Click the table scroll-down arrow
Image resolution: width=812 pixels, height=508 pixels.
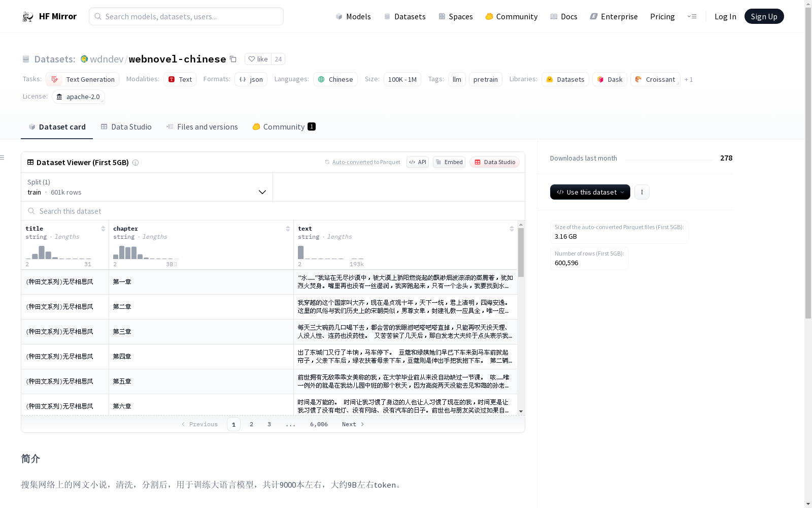tap(521, 411)
